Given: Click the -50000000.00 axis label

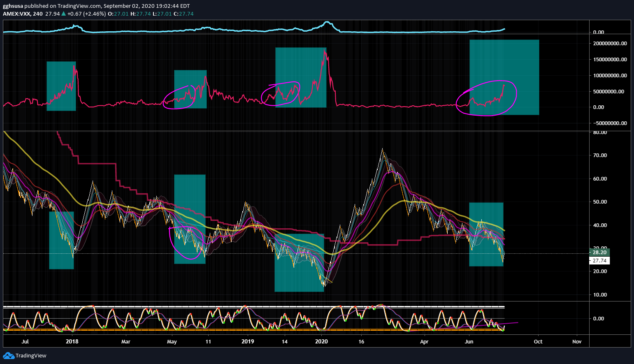Looking at the screenshot, I should 610,123.
